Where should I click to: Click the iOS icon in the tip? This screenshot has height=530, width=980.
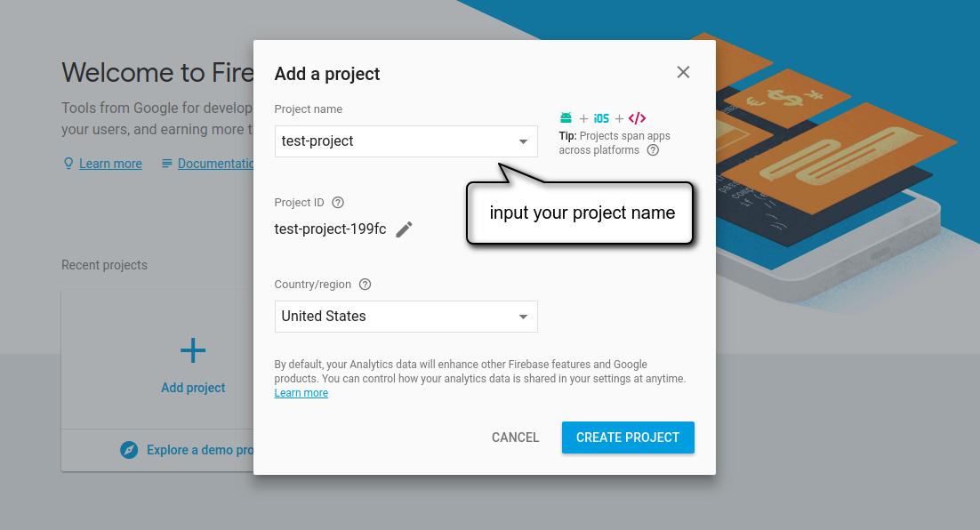pyautogui.click(x=601, y=118)
